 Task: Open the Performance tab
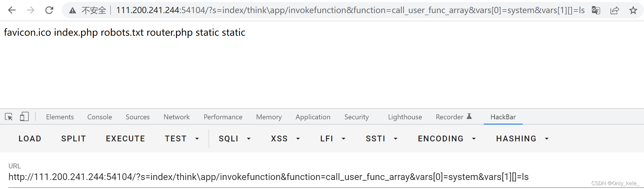pos(223,117)
